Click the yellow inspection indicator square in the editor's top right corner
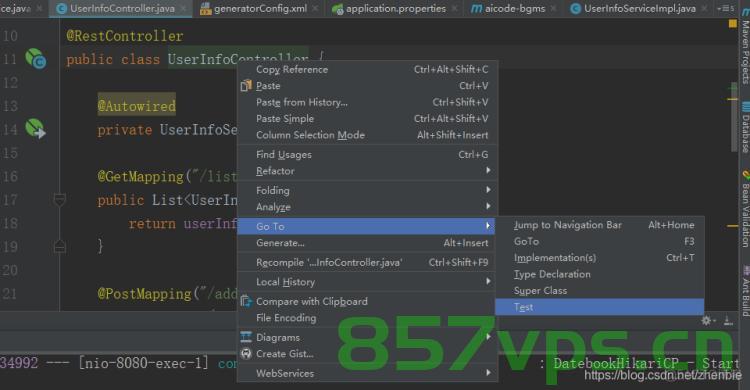This screenshot has width=750, height=390. click(x=732, y=23)
